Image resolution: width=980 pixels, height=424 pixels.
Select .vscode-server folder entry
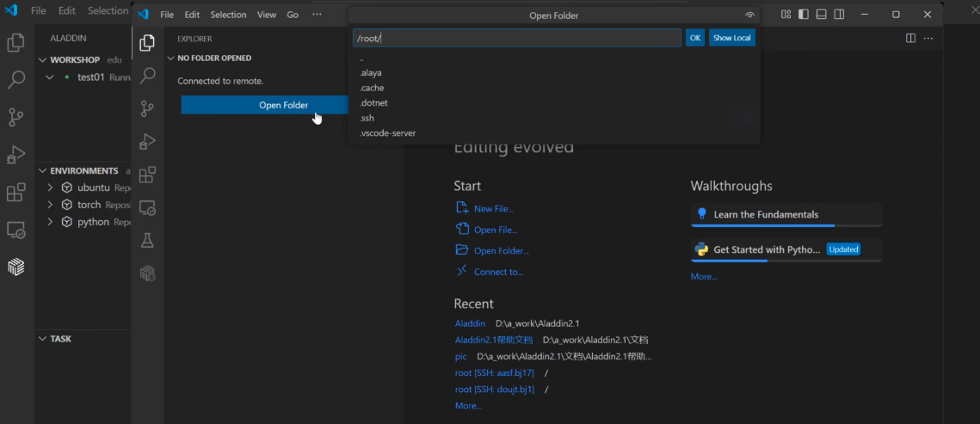(x=554, y=133)
